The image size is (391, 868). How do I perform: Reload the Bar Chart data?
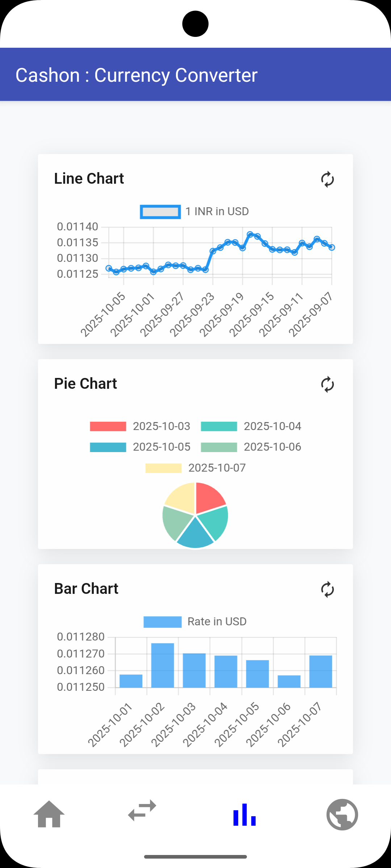(327, 590)
